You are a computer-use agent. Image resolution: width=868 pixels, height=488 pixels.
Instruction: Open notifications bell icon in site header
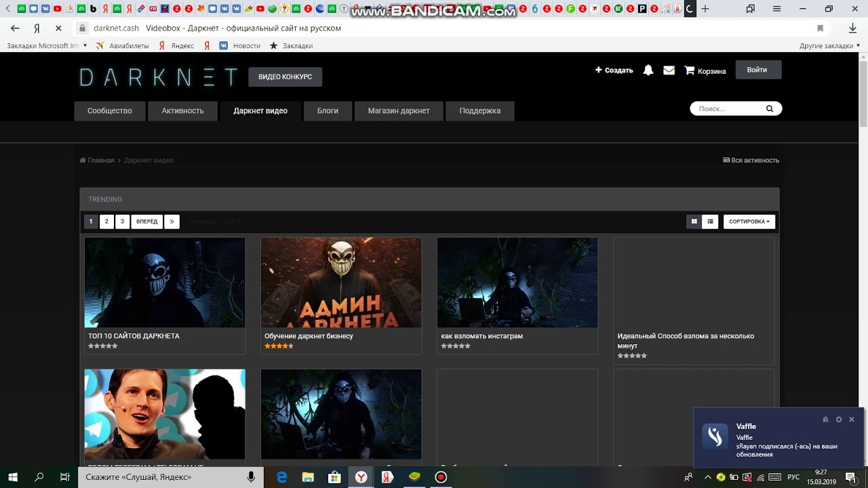click(x=648, y=70)
